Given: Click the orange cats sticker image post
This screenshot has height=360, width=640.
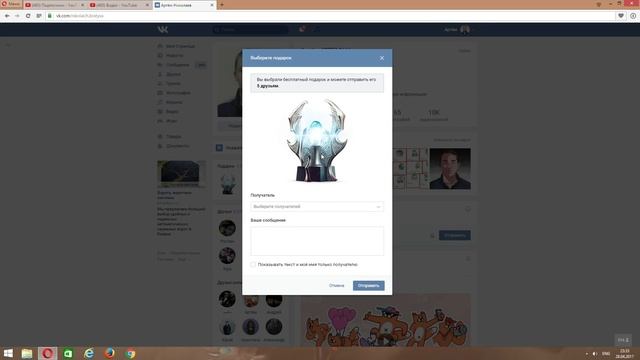Looking at the screenshot, I should 386,320.
